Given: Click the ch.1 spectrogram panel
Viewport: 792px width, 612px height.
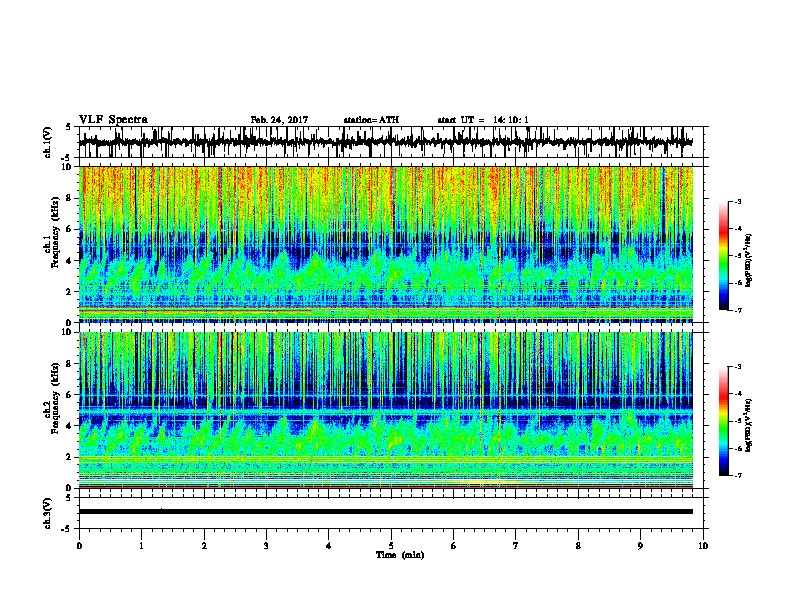Looking at the screenshot, I should [x=385, y=244].
